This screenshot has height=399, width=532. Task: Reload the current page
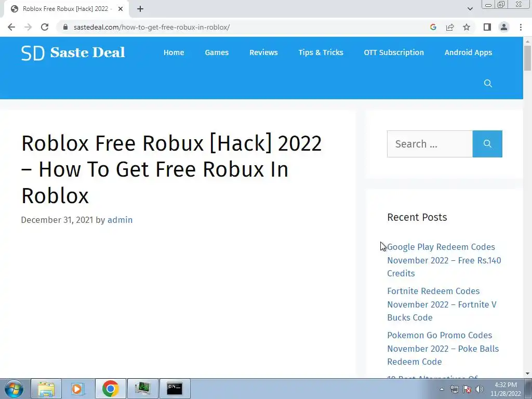pos(45,27)
